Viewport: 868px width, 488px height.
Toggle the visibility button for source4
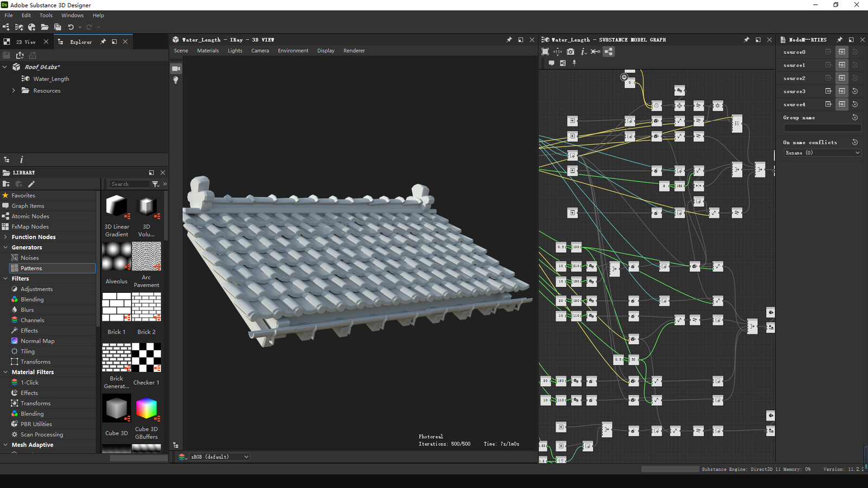[x=842, y=104]
